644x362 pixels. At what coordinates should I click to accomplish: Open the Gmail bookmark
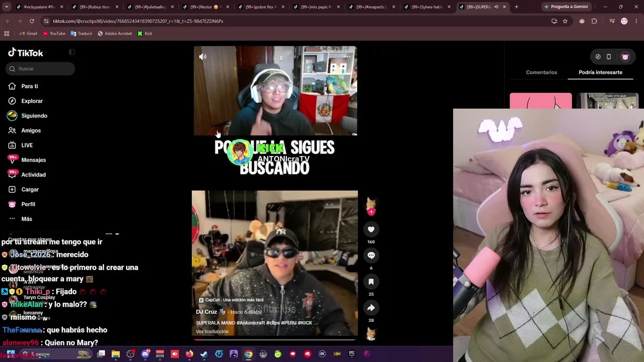28,34
